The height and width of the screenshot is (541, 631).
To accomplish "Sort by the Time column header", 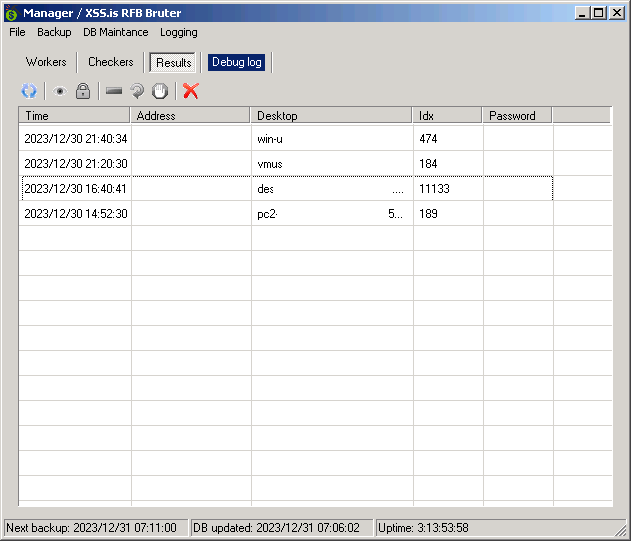I will [75, 116].
